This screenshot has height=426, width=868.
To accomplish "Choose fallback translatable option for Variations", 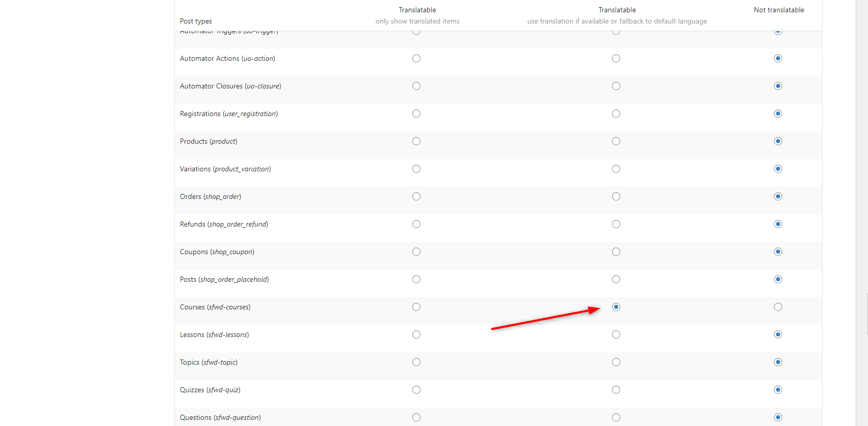I will 616,169.
